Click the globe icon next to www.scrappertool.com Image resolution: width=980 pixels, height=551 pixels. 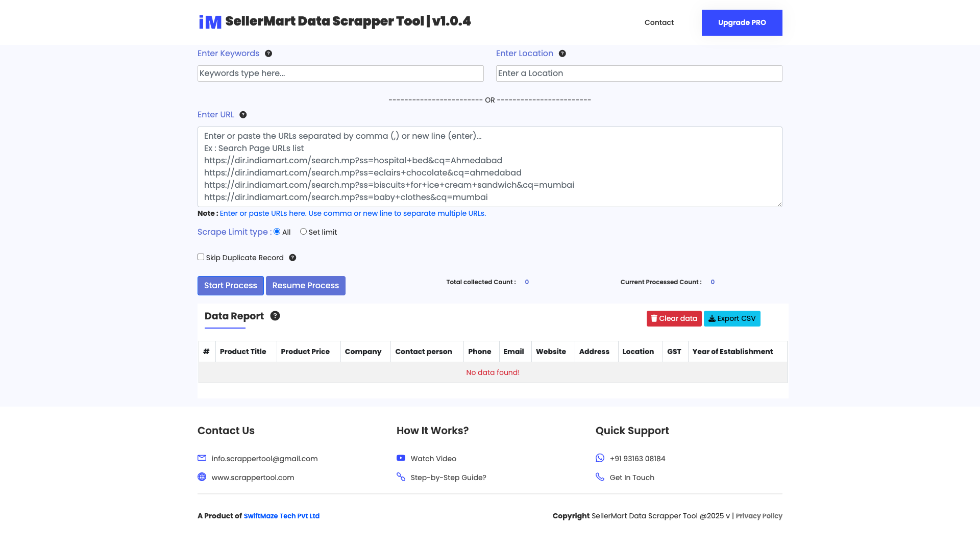[202, 477]
